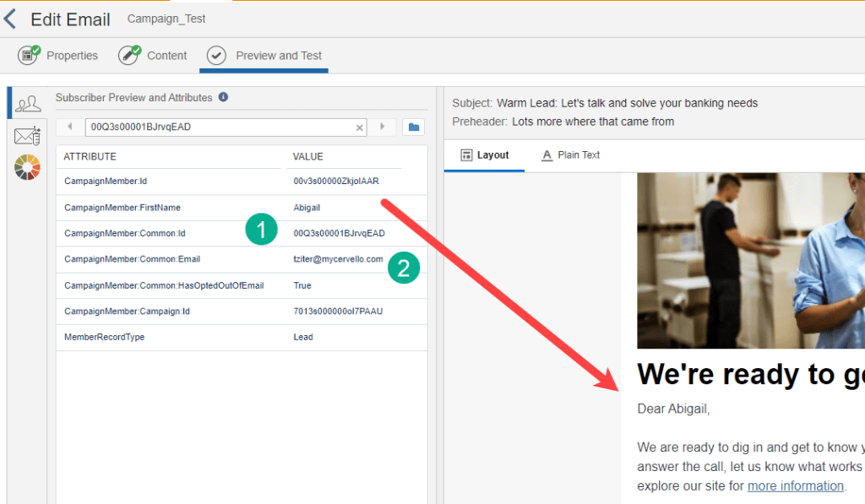Click the info icon next to Subscriber Preview
The image size is (865, 504).
click(223, 97)
